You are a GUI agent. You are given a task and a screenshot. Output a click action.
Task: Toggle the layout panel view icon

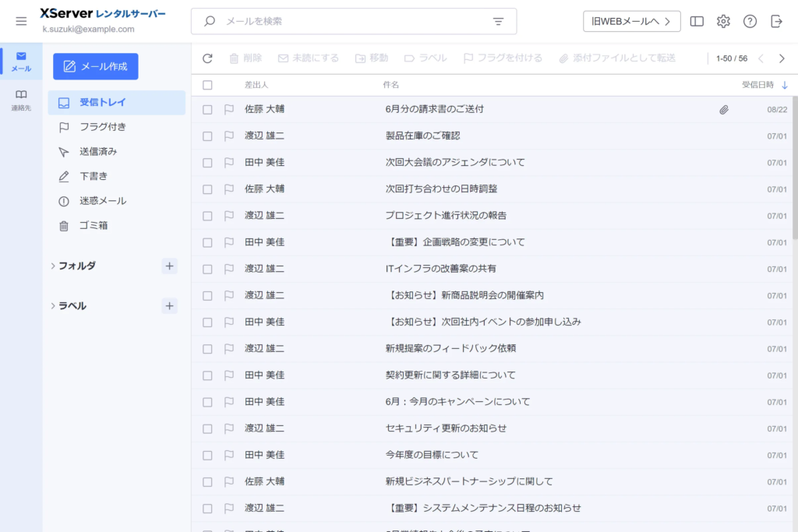[x=697, y=22]
